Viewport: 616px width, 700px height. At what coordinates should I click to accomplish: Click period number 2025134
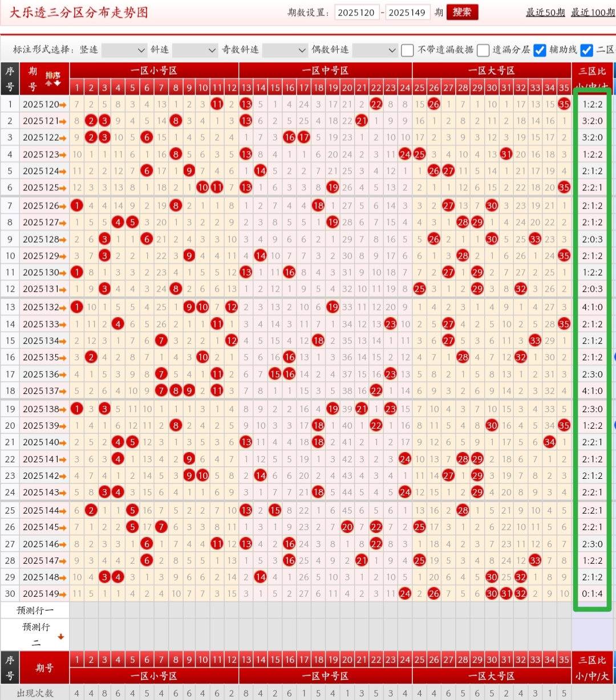(x=40, y=341)
